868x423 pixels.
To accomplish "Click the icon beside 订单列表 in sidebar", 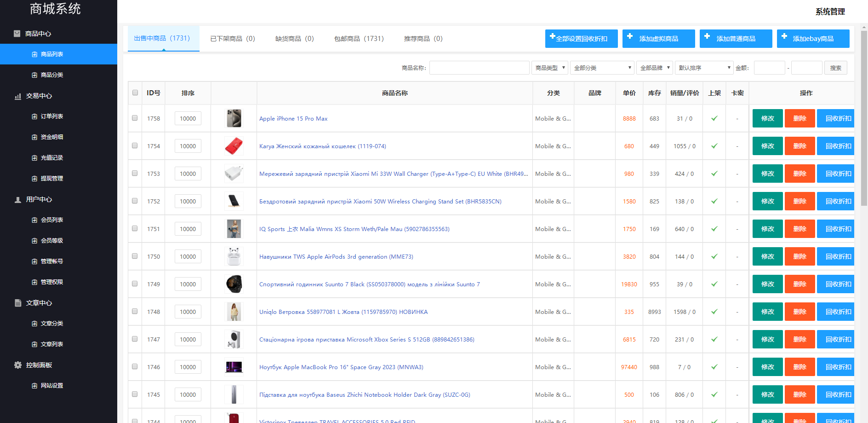I will tap(34, 116).
